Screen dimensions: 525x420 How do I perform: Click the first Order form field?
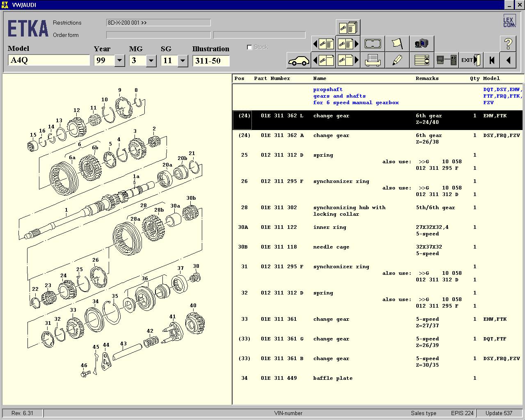[158, 35]
